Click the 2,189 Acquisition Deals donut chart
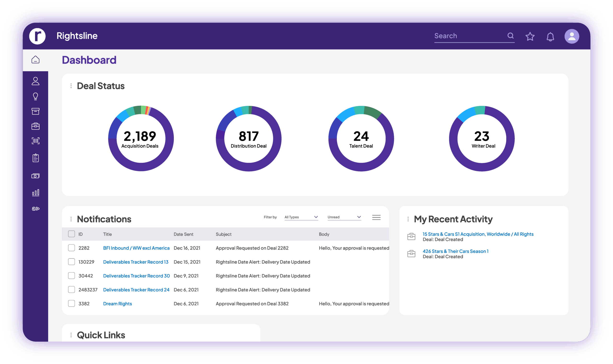Image resolution: width=613 pixels, height=364 pixels. (141, 138)
